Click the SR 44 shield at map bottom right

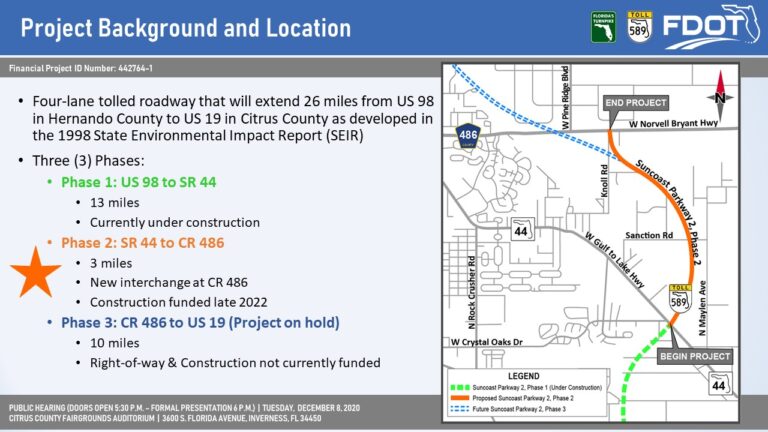click(x=719, y=384)
